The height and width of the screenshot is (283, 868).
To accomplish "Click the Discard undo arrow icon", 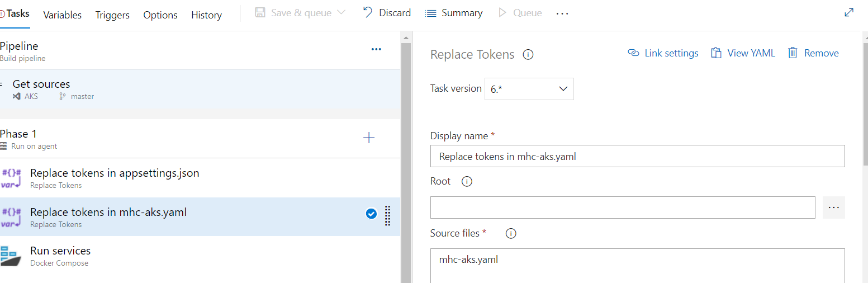I will [x=367, y=12].
